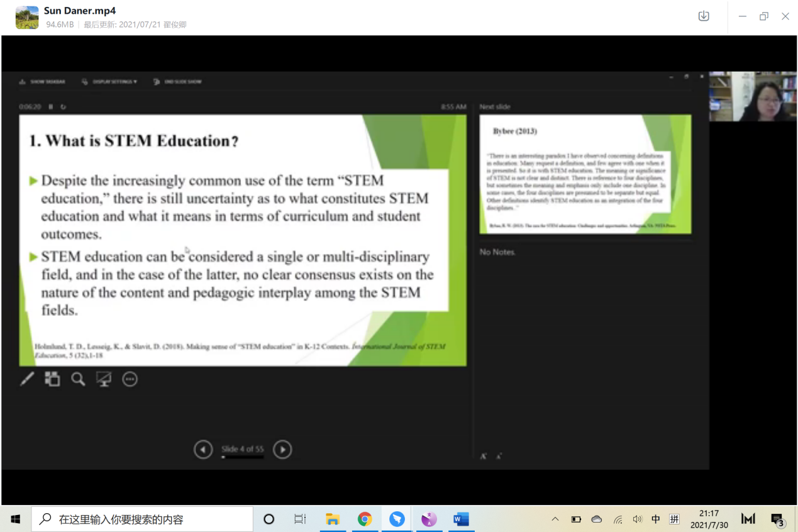This screenshot has width=798, height=532.
Task: Advance to the next slide arrow
Action: [282, 450]
